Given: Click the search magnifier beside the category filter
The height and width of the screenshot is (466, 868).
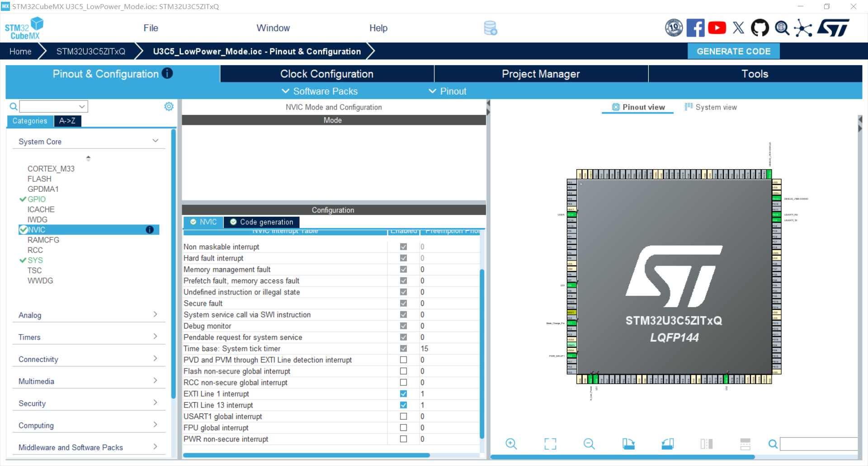Looking at the screenshot, I should tap(14, 106).
